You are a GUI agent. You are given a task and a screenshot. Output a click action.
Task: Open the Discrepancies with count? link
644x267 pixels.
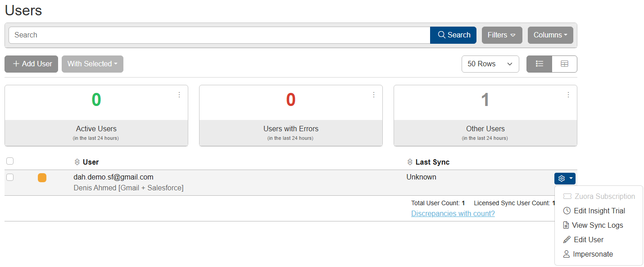(x=453, y=214)
